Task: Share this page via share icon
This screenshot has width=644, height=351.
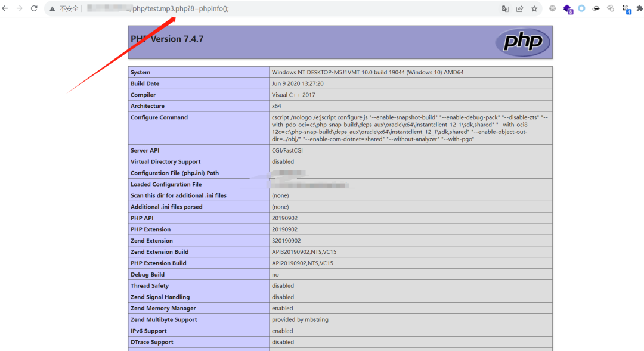Action: 519,8
